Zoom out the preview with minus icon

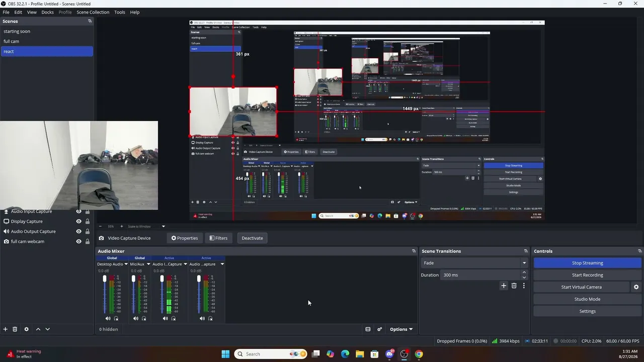(x=100, y=226)
